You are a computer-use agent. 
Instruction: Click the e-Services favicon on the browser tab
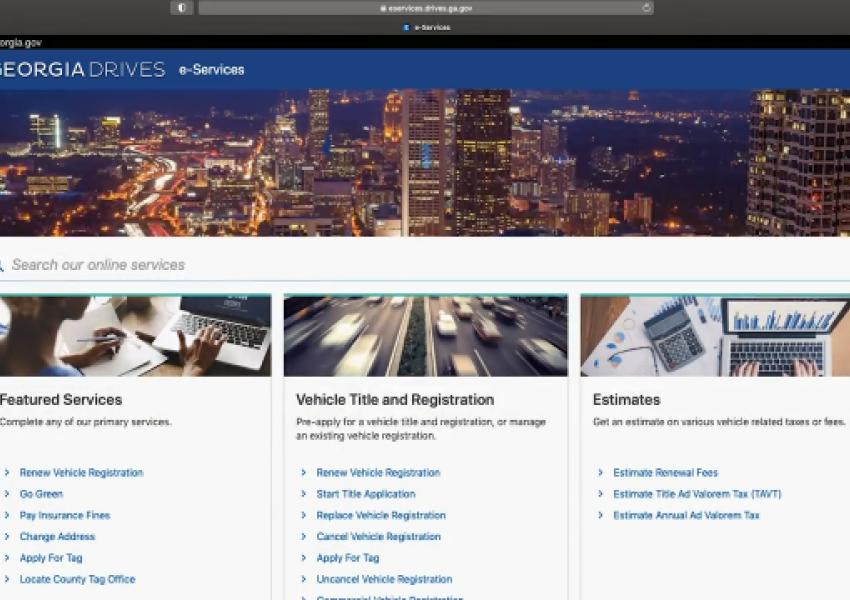[404, 27]
